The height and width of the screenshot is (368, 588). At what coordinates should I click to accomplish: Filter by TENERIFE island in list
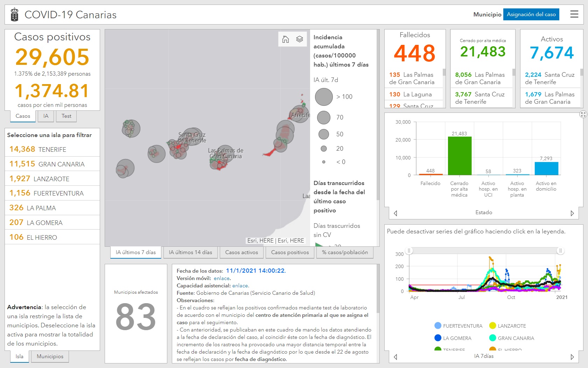(x=52, y=149)
